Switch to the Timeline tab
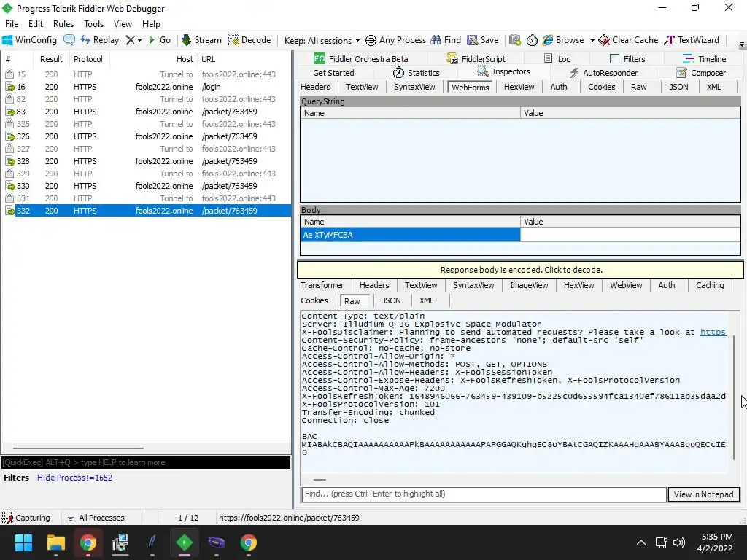 coord(704,58)
